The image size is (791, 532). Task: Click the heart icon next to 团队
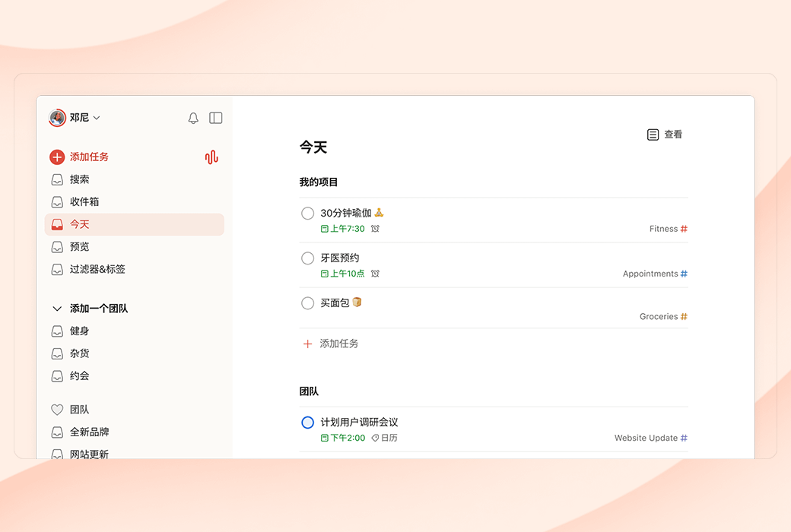[57, 409]
